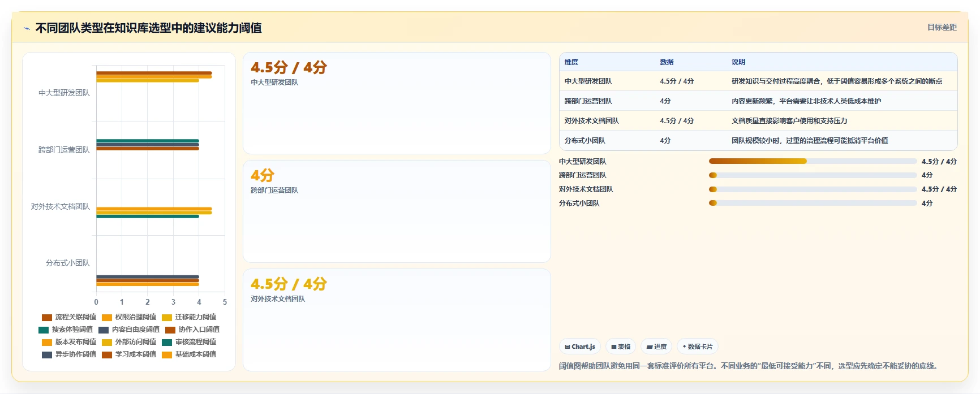Click 分布式小团队 axis label in chart
980x394 pixels.
67,263
